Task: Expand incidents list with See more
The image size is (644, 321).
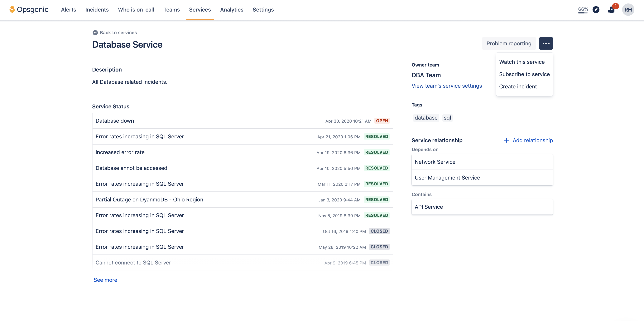Action: [x=105, y=280]
